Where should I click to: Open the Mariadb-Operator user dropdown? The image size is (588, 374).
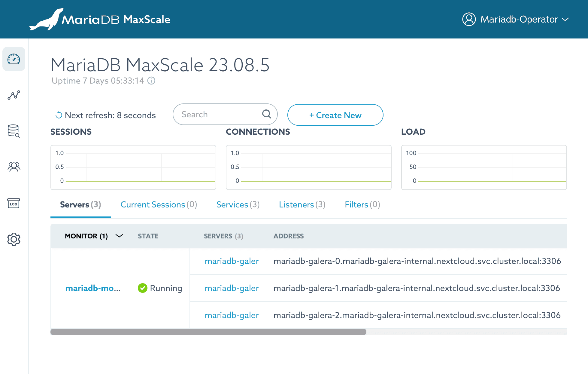point(515,19)
